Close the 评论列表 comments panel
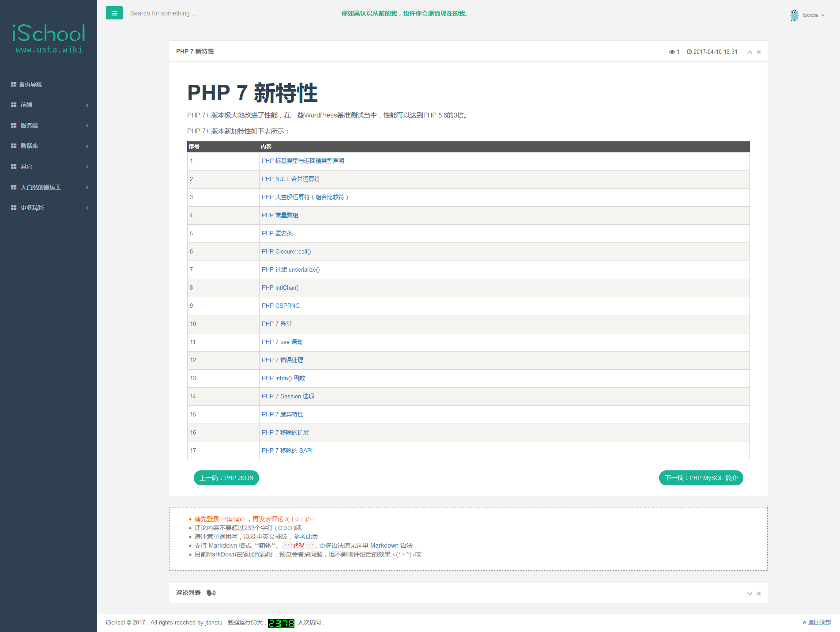The width and height of the screenshot is (840, 632). tap(759, 594)
